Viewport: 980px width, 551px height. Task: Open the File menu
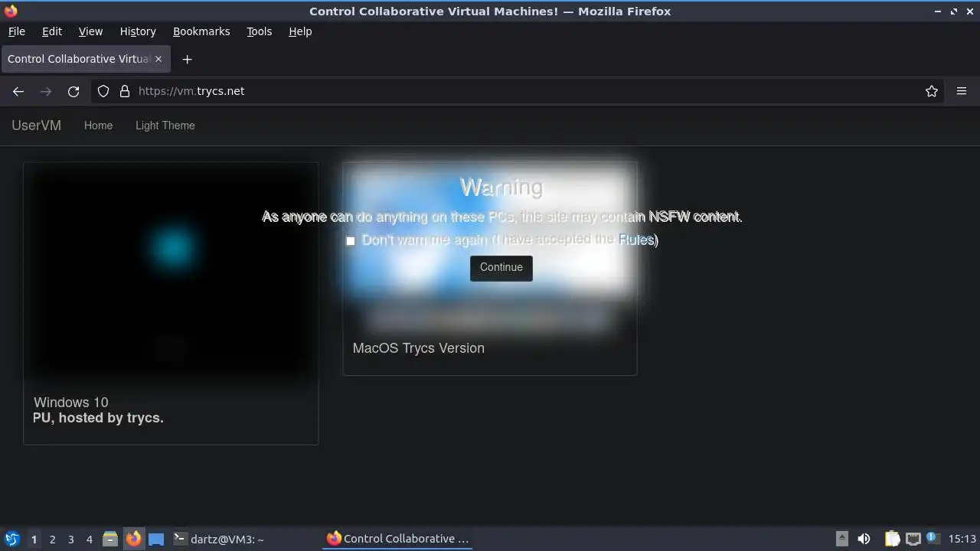[x=16, y=31]
